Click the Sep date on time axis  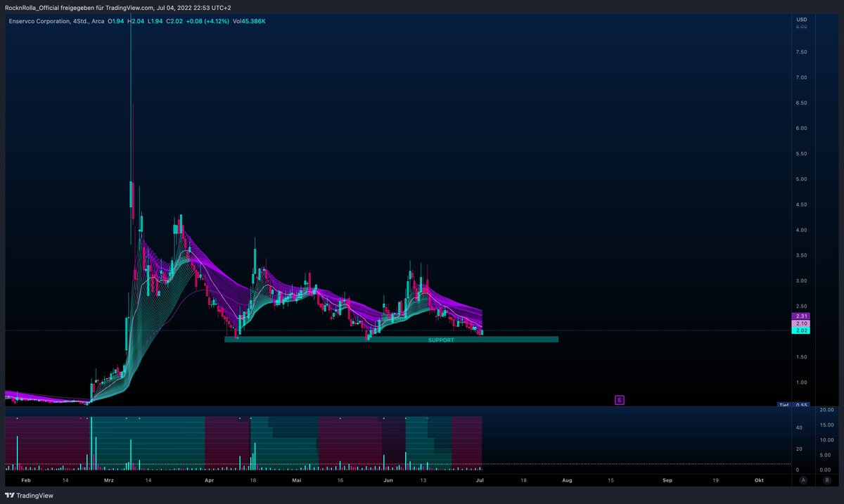point(667,479)
